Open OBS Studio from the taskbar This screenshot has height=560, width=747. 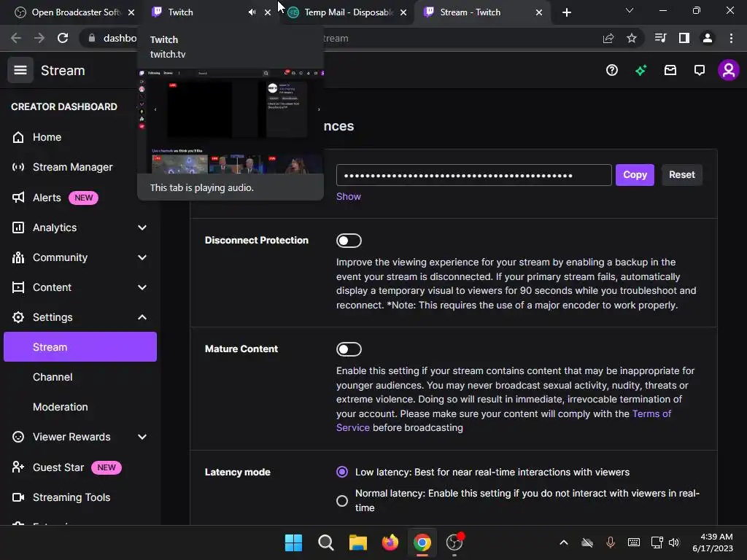454,542
